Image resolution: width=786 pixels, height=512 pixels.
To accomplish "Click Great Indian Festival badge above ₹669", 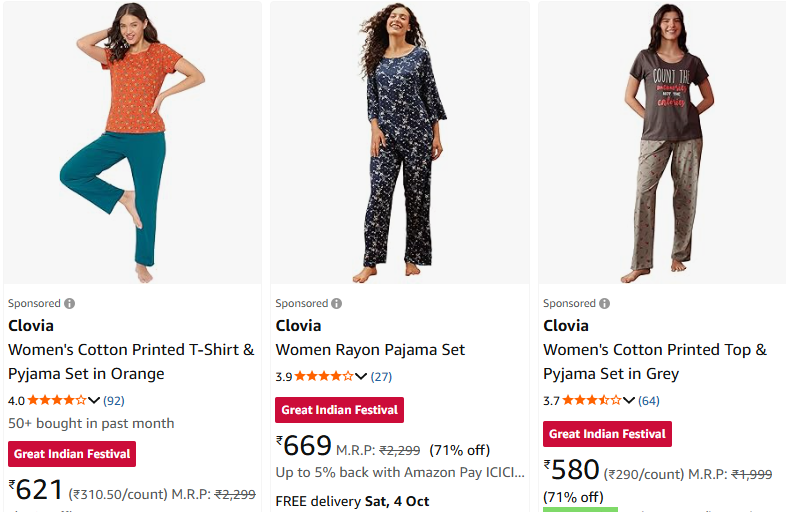I will [339, 409].
